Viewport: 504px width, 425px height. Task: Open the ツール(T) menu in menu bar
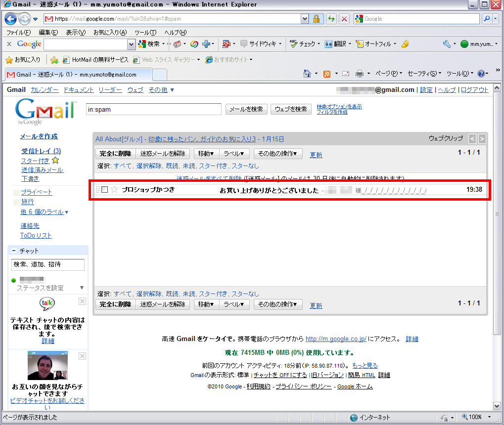(145, 33)
